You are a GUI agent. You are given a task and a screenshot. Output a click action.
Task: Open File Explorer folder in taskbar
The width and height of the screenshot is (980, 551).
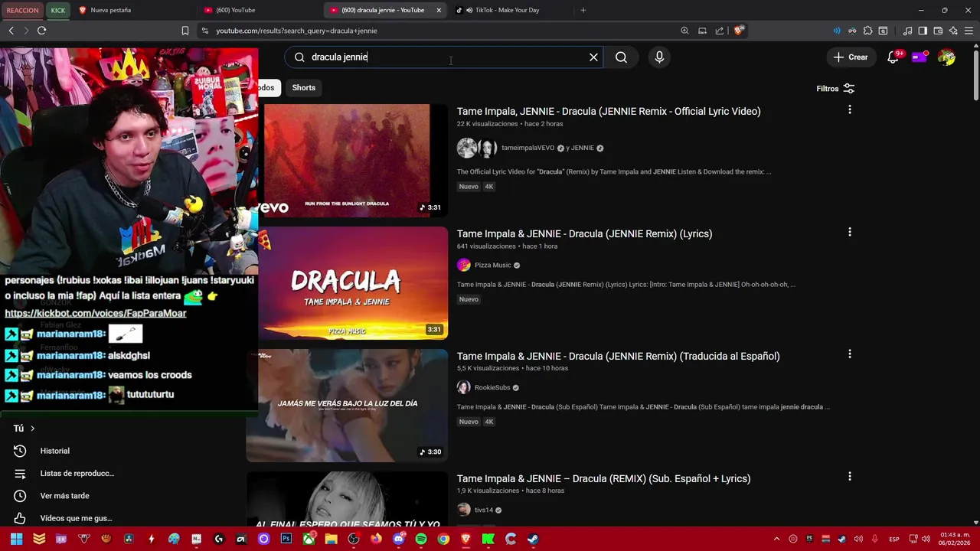pos(331,539)
